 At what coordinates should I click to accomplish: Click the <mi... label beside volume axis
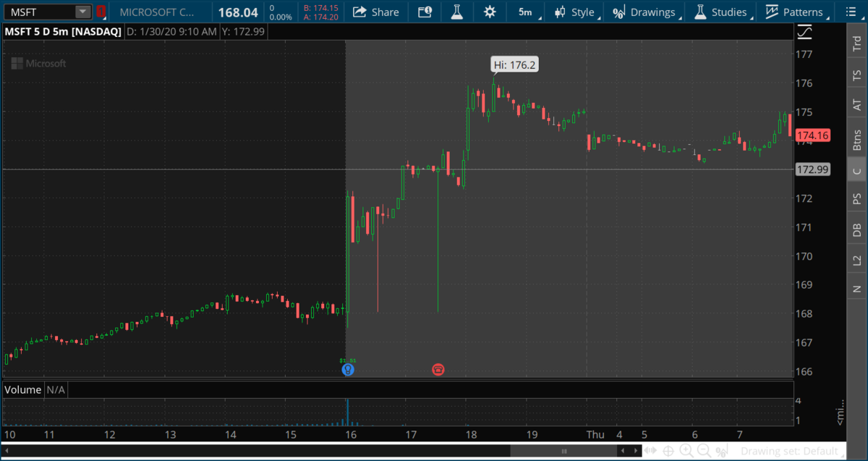(840, 411)
